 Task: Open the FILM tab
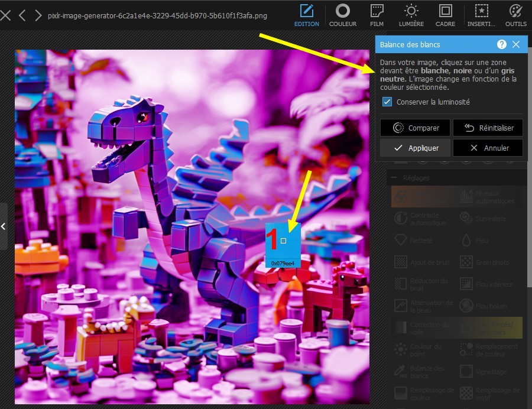pyautogui.click(x=377, y=15)
